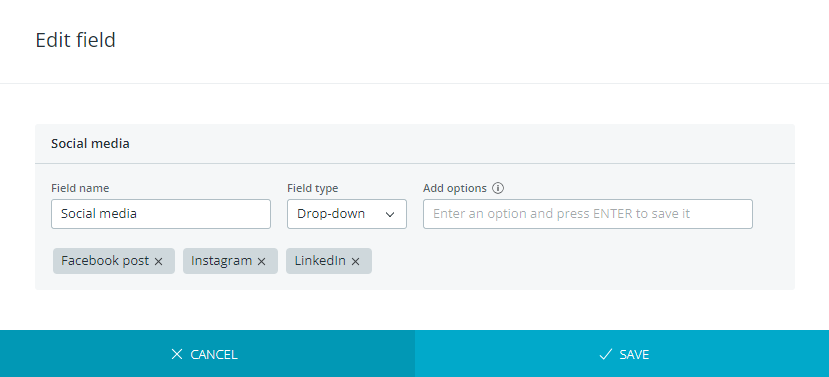
Task: Focus the Field name text box
Action: tap(161, 214)
